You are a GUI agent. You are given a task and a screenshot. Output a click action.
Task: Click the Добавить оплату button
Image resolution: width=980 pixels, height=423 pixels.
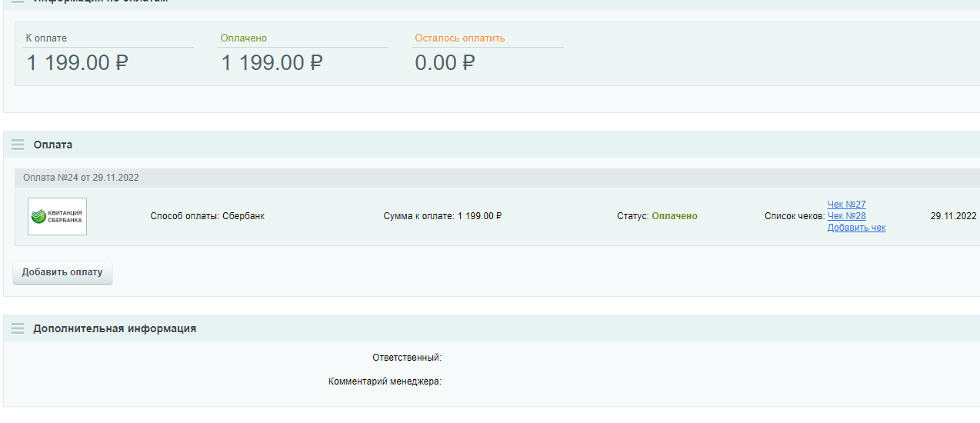tap(62, 272)
